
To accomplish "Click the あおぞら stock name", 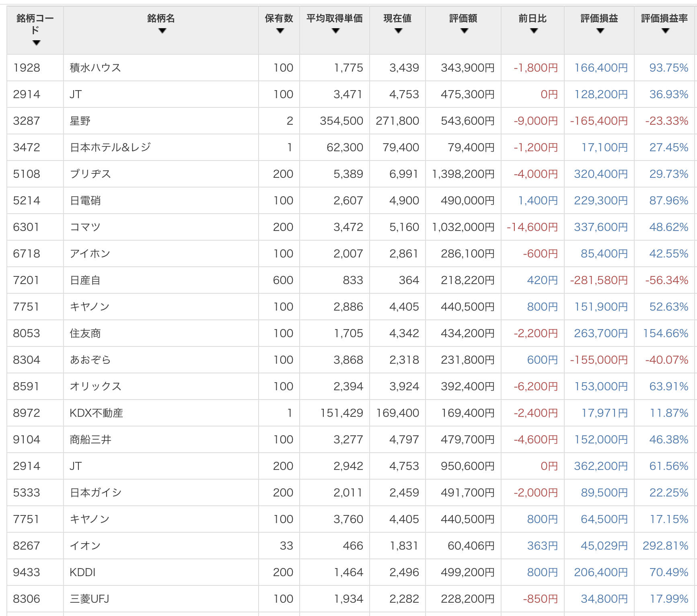I will click(90, 360).
